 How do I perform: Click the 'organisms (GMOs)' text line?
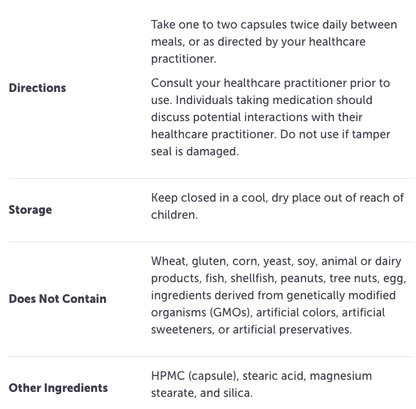pyautogui.click(x=268, y=312)
